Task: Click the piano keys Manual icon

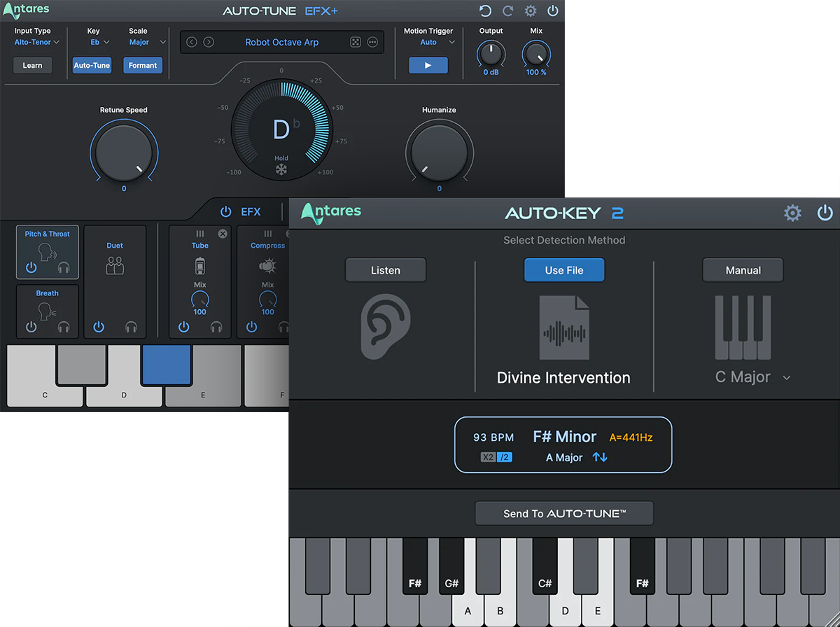Action: click(x=743, y=327)
